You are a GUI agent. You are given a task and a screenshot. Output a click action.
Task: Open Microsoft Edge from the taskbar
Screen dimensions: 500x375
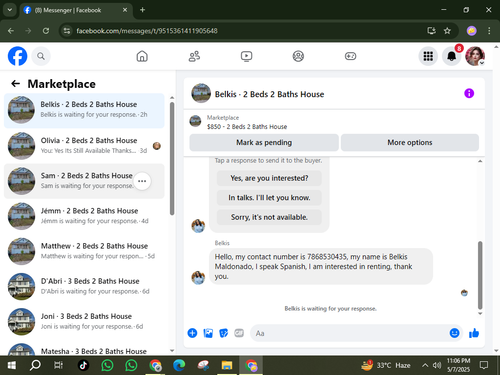click(179, 365)
